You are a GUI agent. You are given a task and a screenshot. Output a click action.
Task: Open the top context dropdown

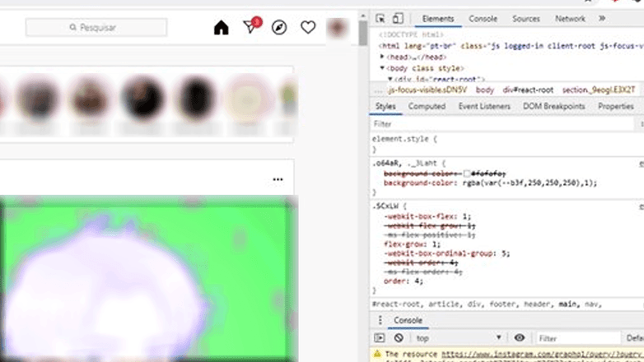(x=458, y=338)
